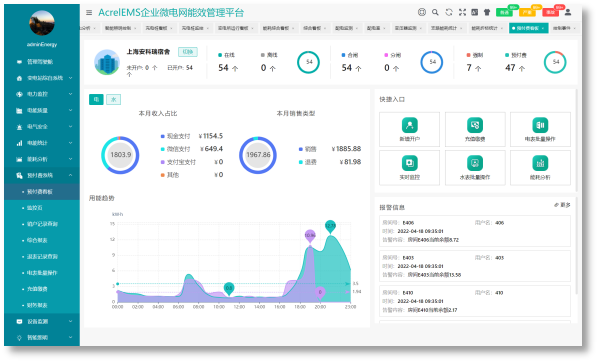Toggle fullscreen with the expand arrows icon
This screenshot has width=599, height=363.
[462, 12]
